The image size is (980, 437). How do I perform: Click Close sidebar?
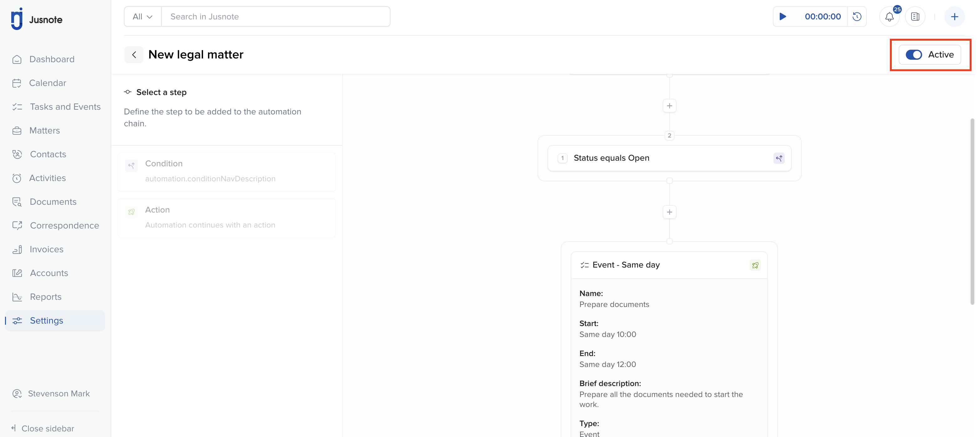click(43, 428)
